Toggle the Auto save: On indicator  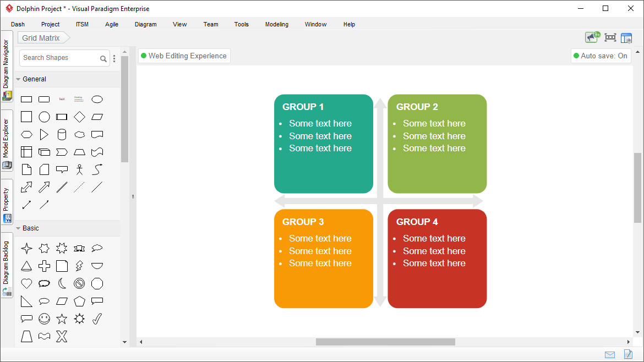point(601,56)
